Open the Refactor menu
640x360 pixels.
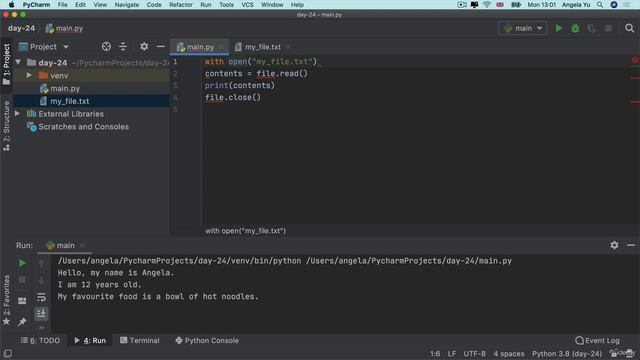181,5
